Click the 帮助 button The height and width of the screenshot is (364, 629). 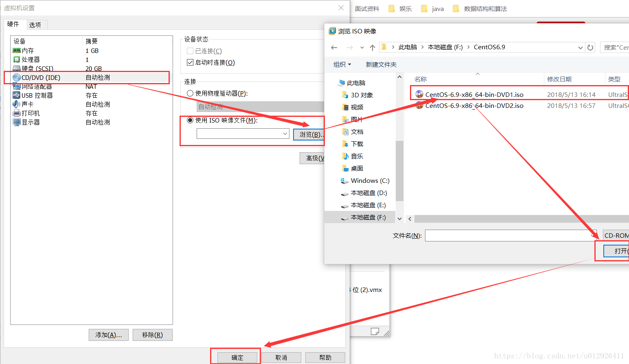tap(325, 357)
